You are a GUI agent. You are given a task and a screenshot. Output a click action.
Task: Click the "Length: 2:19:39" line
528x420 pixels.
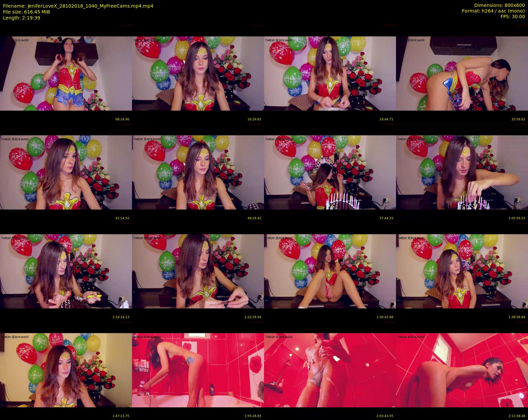[x=21, y=18]
